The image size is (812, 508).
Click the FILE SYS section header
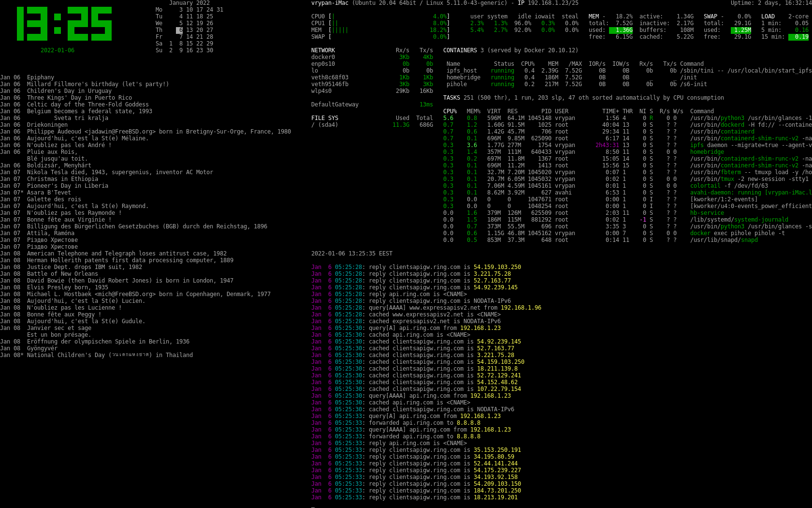pos(325,118)
